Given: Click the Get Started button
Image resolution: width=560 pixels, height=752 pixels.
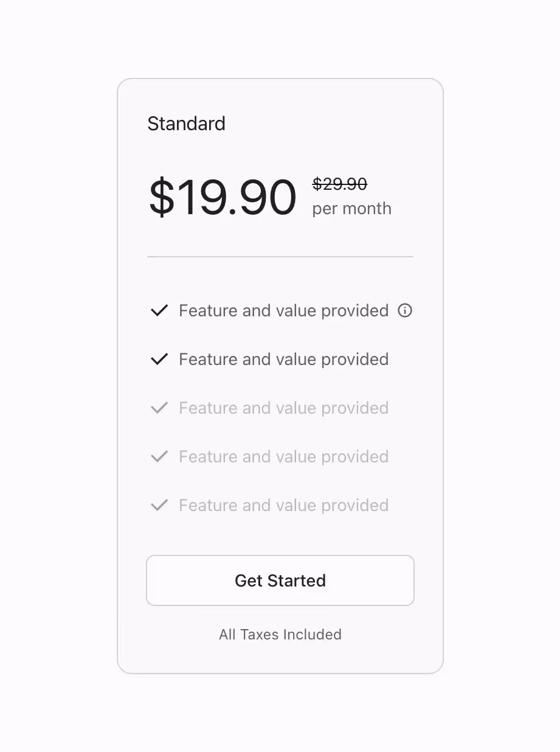Looking at the screenshot, I should click(x=280, y=580).
